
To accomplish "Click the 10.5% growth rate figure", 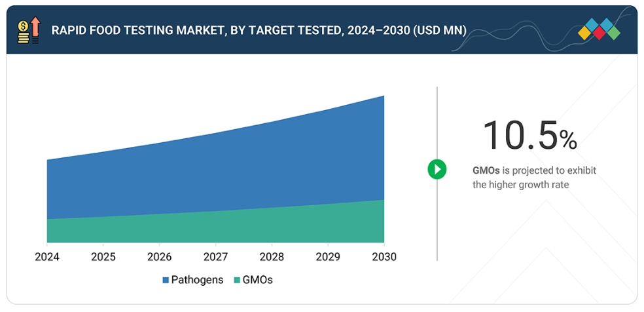I will pyautogui.click(x=529, y=136).
